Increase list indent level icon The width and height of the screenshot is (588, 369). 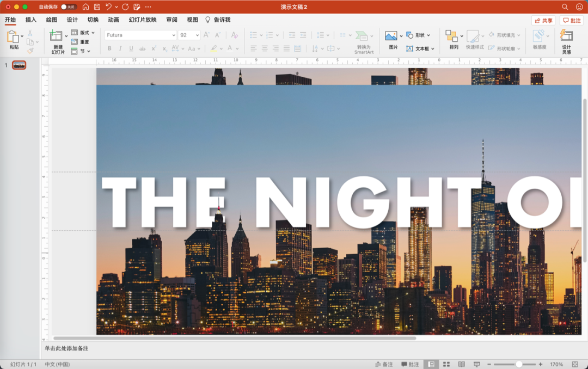[303, 35]
